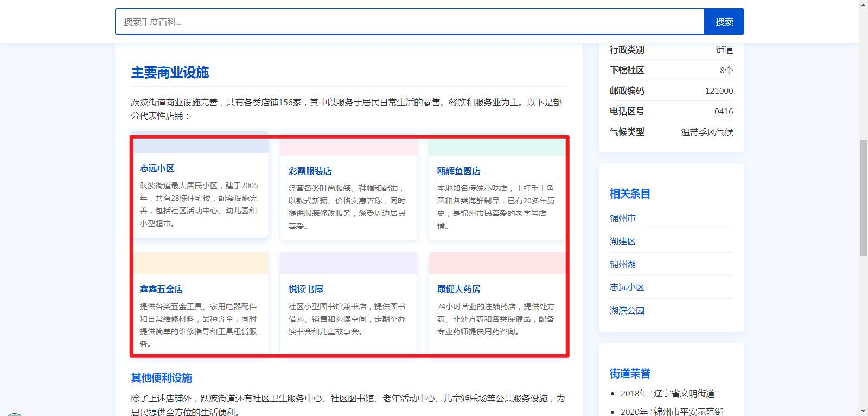Click the postal code value 121000

(719, 91)
